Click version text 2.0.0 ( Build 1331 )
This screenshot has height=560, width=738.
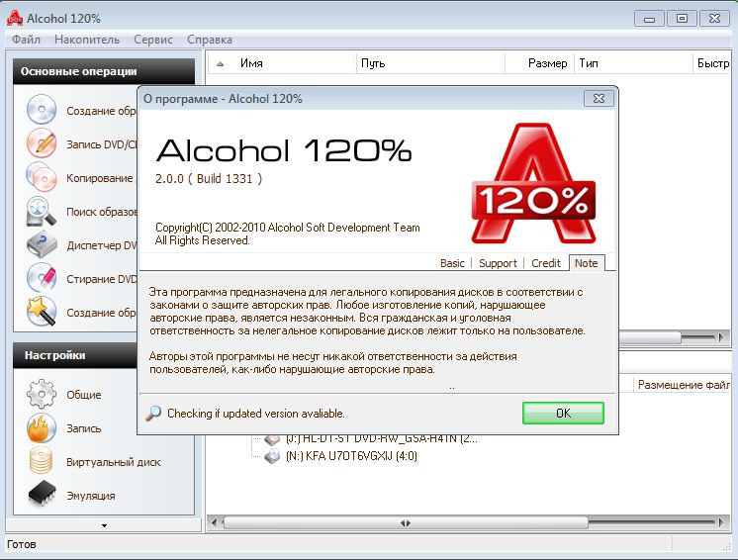click(209, 179)
